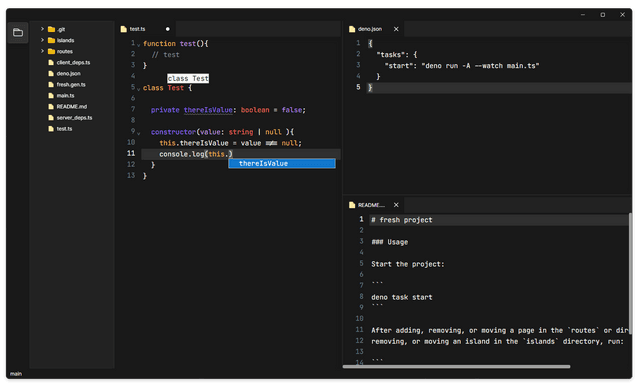Click the file icon on the README tab
This screenshot has height=385, width=640.
(x=352, y=205)
